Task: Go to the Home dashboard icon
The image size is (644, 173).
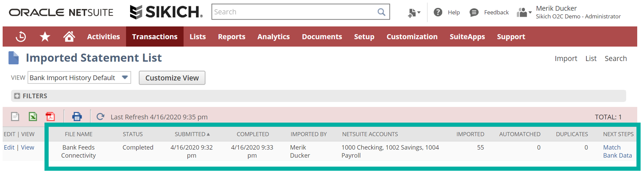Action: (69, 37)
